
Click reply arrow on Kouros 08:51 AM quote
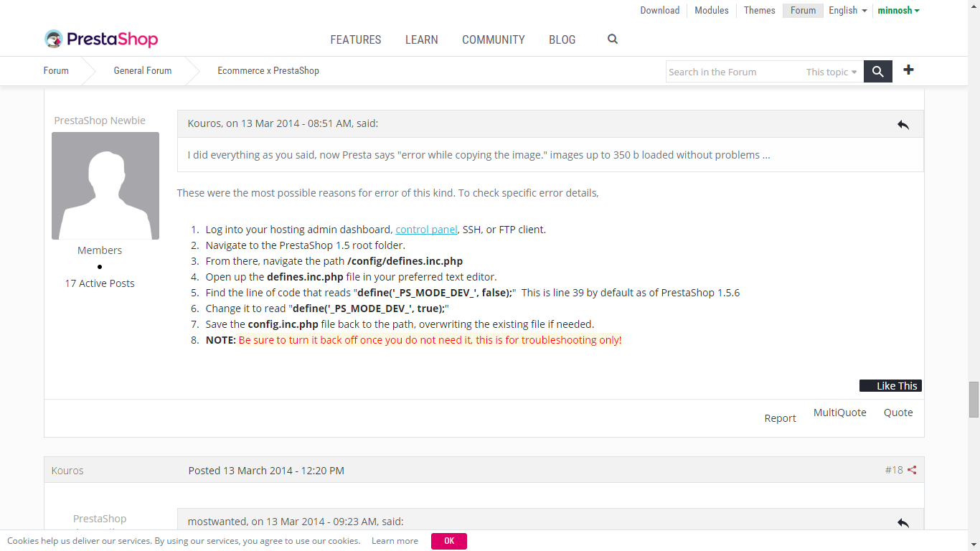tap(903, 124)
